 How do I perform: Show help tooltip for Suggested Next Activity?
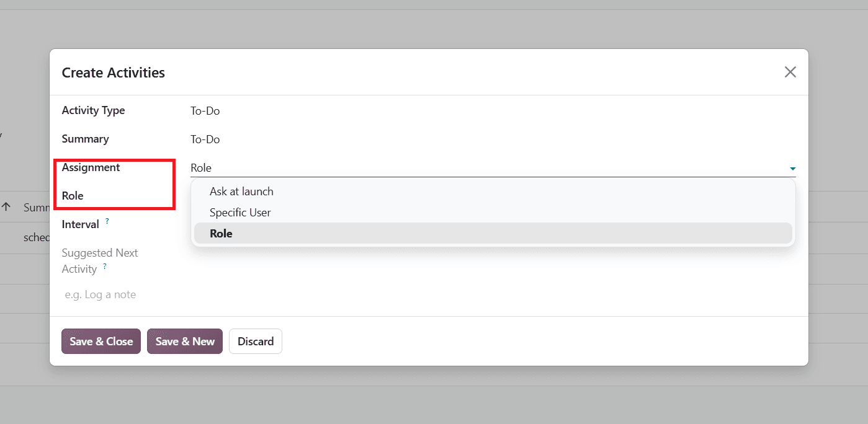coord(105,266)
